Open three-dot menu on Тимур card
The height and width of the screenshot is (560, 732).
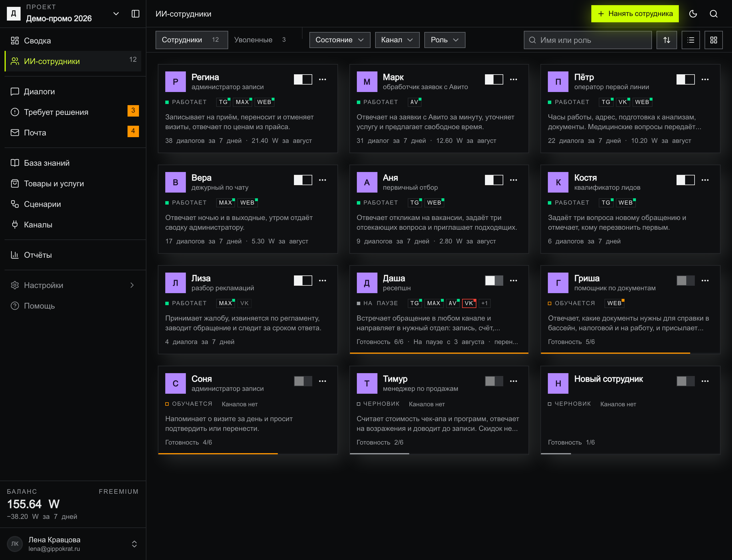point(514,381)
